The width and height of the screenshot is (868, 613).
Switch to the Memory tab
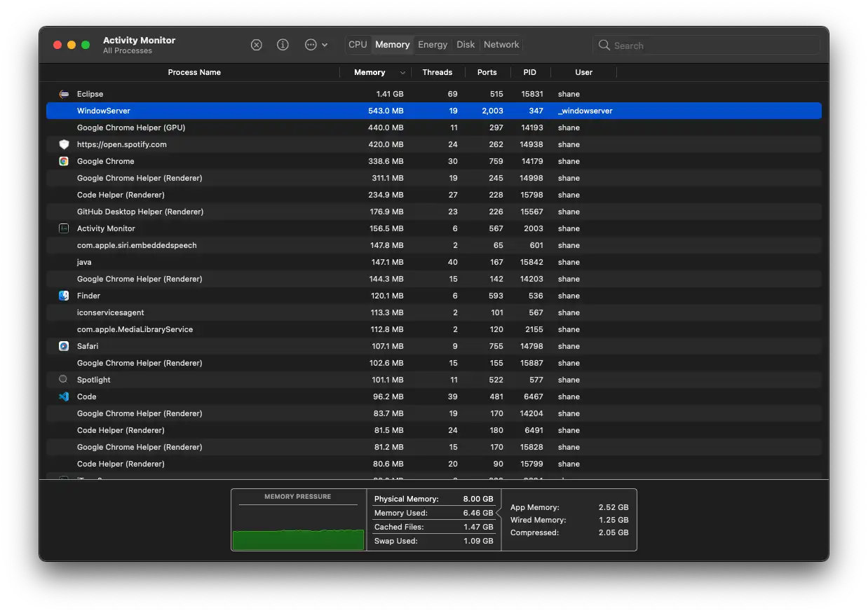pos(392,44)
